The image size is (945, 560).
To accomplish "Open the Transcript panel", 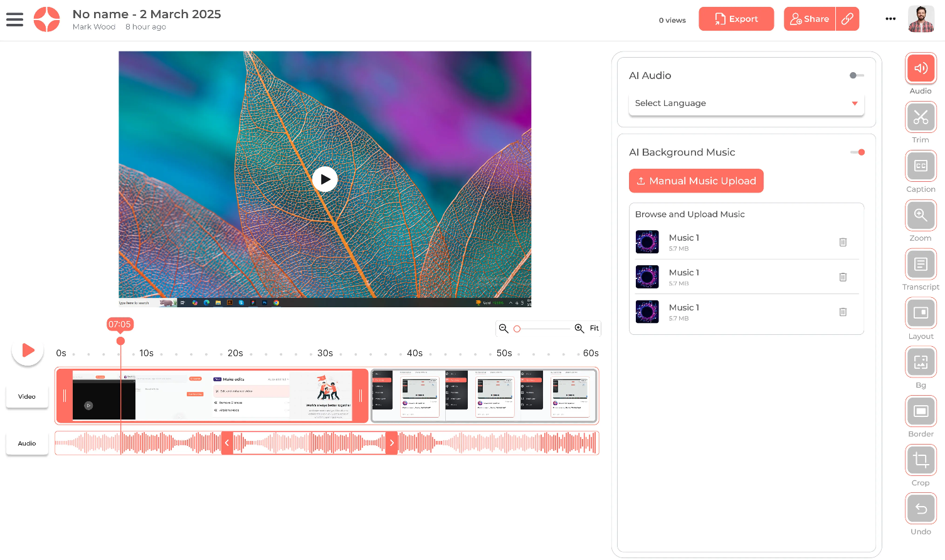I will point(920,264).
